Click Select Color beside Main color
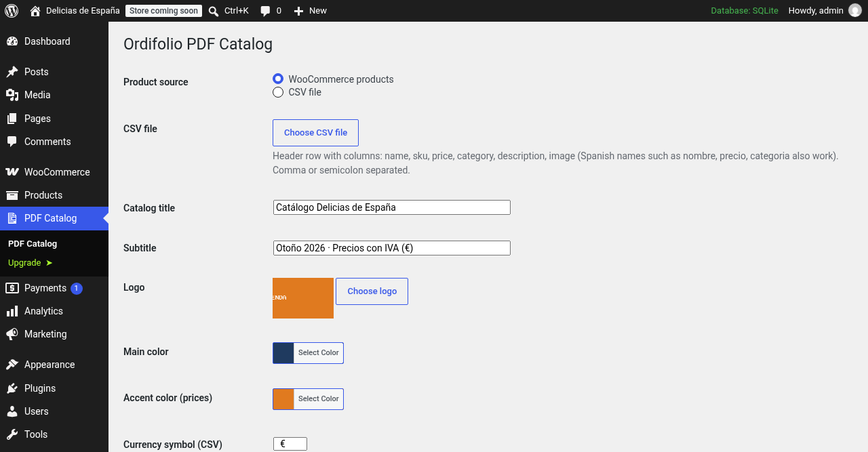 pyautogui.click(x=319, y=353)
